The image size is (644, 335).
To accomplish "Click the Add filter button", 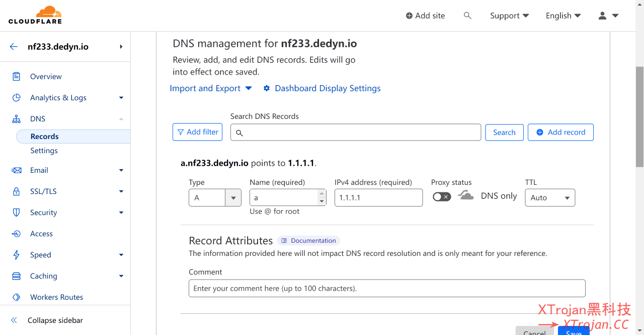I will coord(197,132).
